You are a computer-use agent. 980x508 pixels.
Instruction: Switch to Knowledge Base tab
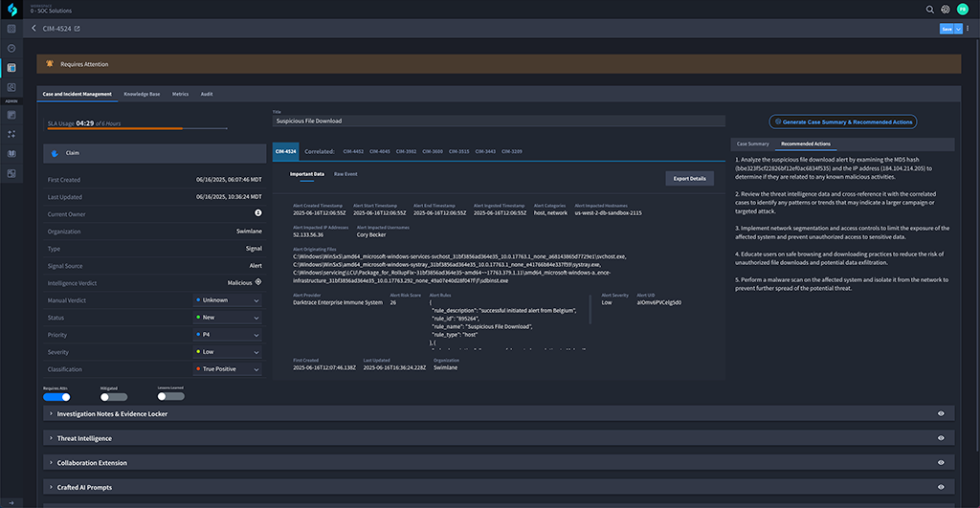tap(142, 94)
